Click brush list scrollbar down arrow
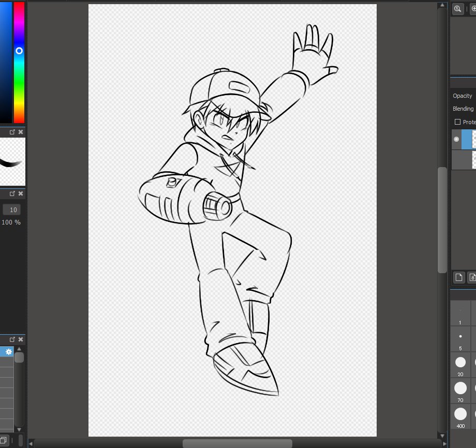 19,429
